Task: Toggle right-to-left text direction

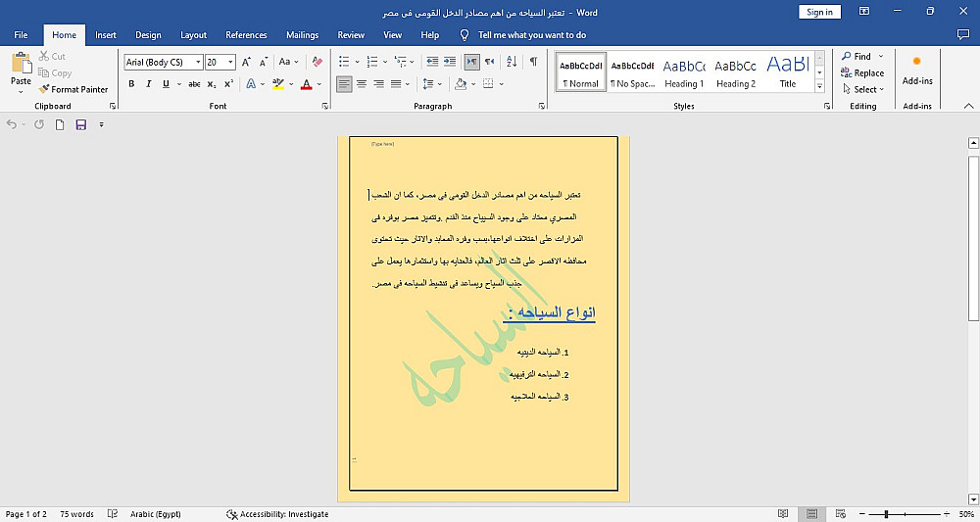Action: tap(489, 62)
